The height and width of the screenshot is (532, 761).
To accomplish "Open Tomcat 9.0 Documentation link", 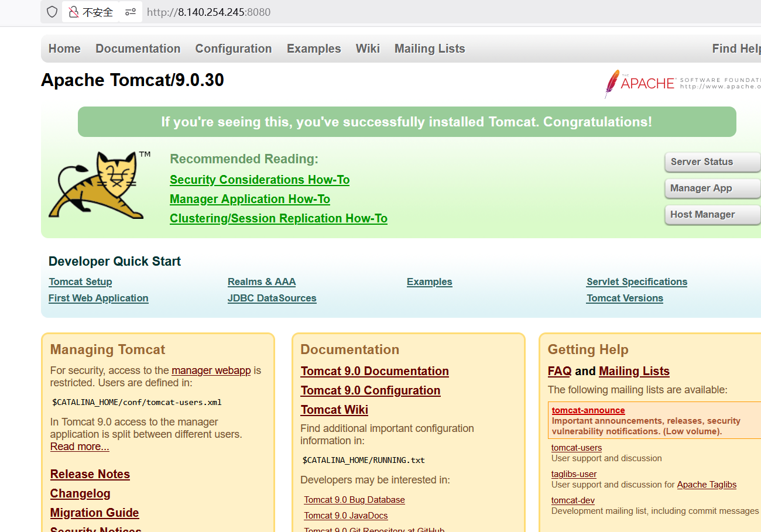I will pyautogui.click(x=375, y=371).
